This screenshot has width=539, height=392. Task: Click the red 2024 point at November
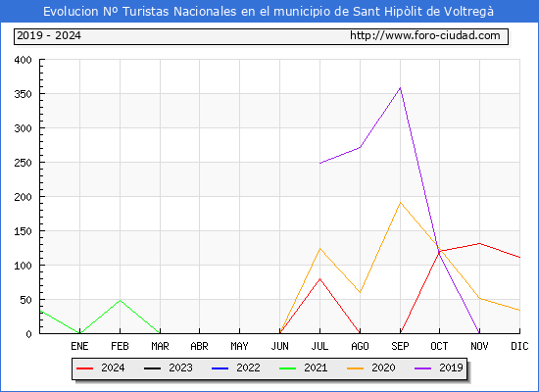coord(479,243)
